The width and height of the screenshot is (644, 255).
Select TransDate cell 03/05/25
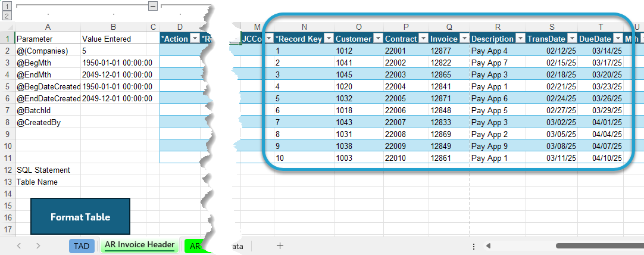tap(552, 134)
